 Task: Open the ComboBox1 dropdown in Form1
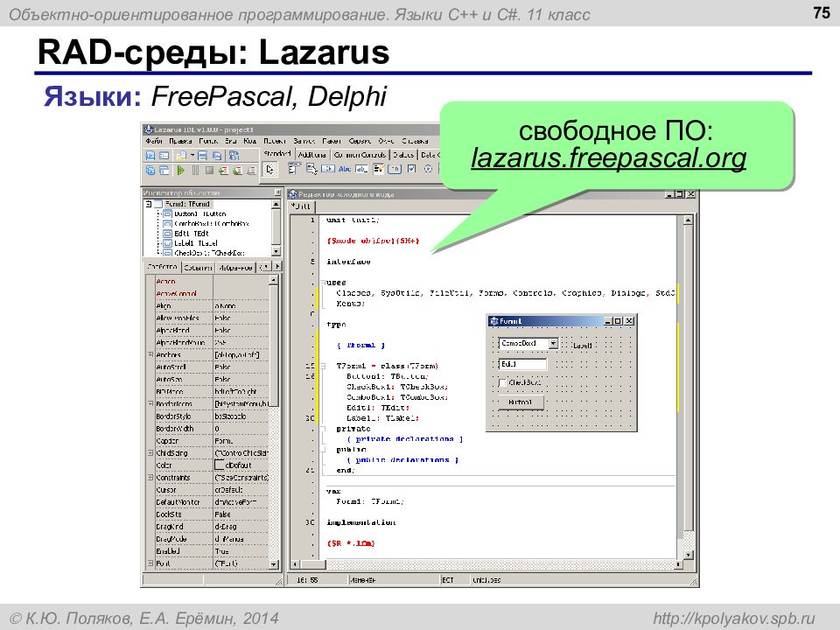coord(553,343)
